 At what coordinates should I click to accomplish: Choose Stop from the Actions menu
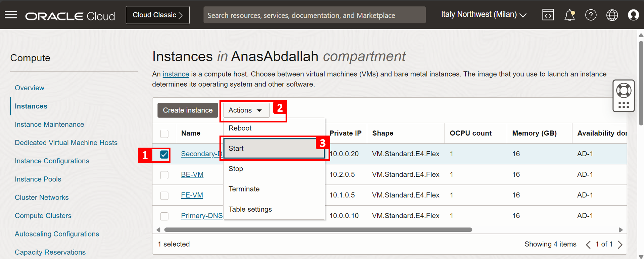274,169
